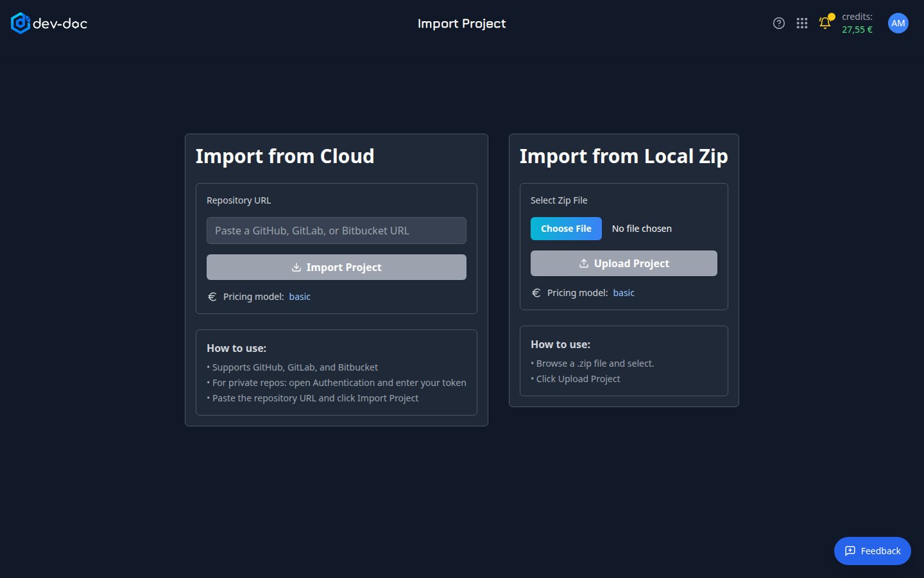
Task: Open the AM user avatar menu
Action: tap(898, 23)
